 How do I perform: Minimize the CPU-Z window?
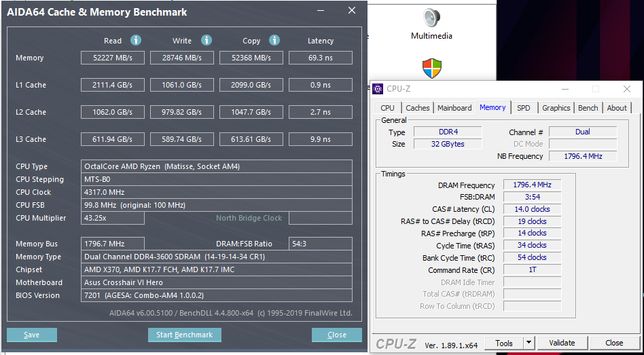pos(566,89)
